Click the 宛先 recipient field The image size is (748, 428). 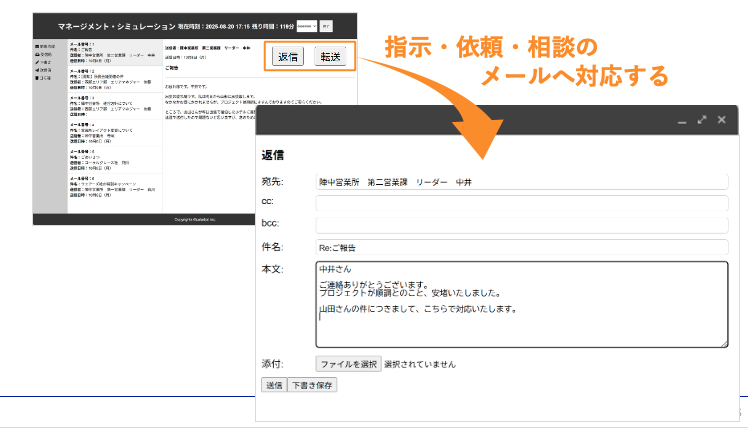point(521,182)
